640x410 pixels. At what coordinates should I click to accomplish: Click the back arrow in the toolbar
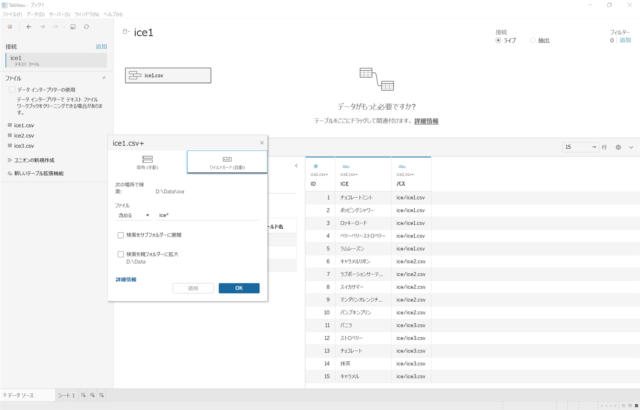pos(27,27)
